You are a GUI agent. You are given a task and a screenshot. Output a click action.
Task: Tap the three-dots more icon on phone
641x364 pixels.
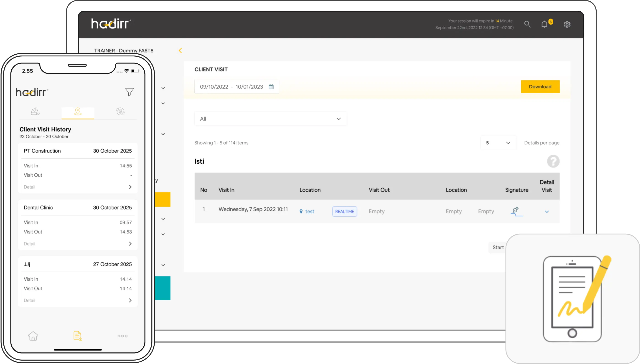(122, 336)
